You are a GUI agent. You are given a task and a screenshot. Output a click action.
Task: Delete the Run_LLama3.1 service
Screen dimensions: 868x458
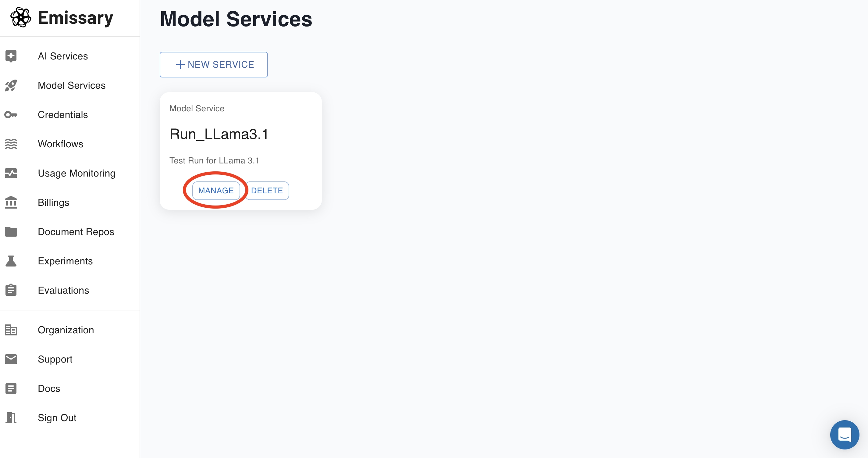[267, 190]
